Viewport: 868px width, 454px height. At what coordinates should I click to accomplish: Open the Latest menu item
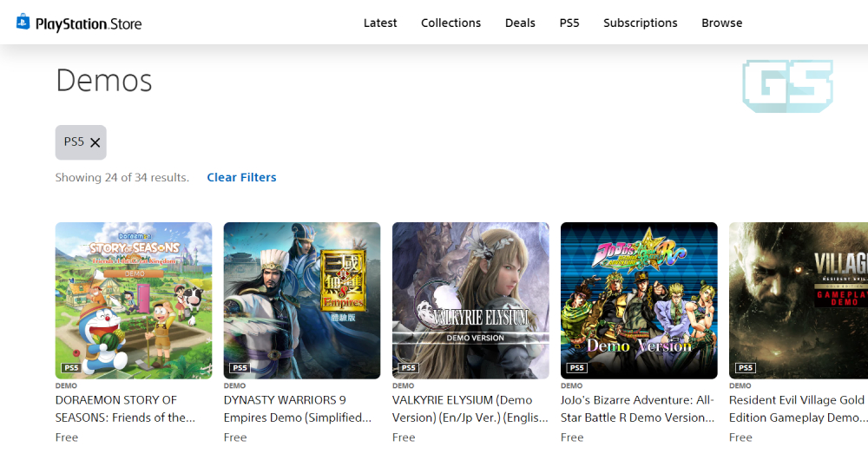click(x=380, y=23)
